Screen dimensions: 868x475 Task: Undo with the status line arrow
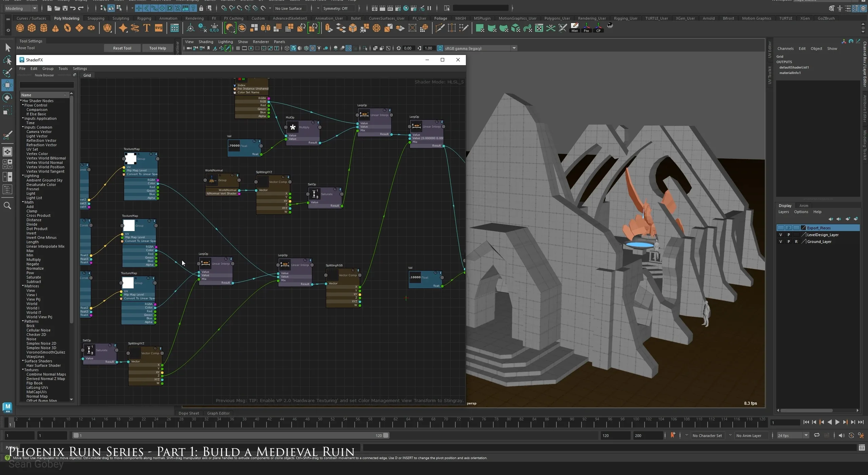click(x=73, y=8)
